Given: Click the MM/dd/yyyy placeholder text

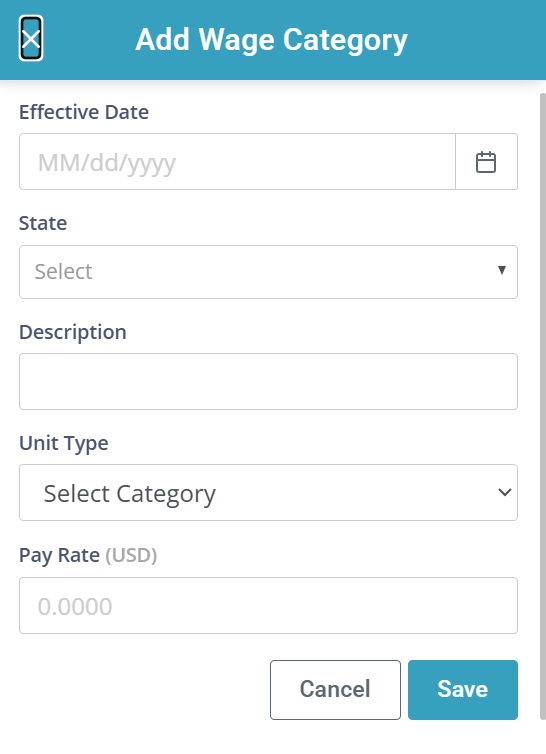Looking at the screenshot, I should [x=107, y=163].
